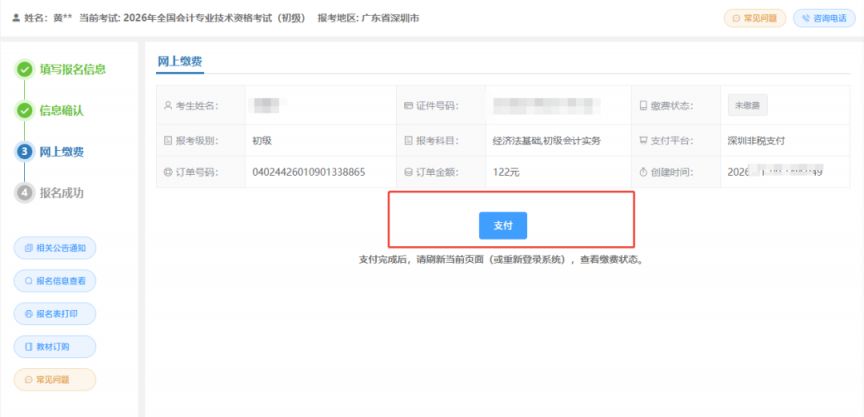864x417 pixels.
Task: Click the 初级 level value
Action: coord(262,141)
